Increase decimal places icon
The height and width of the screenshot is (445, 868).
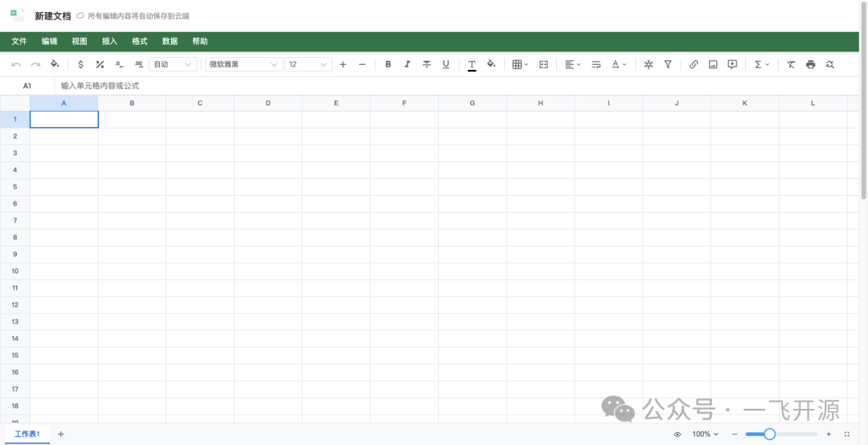(x=138, y=64)
